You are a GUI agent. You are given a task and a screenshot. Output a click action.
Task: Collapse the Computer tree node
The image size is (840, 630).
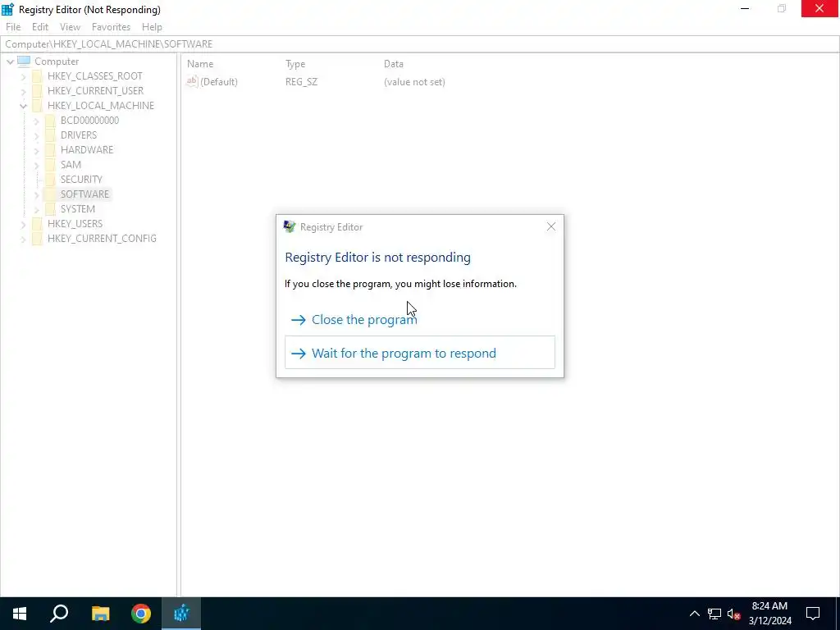[x=10, y=62]
